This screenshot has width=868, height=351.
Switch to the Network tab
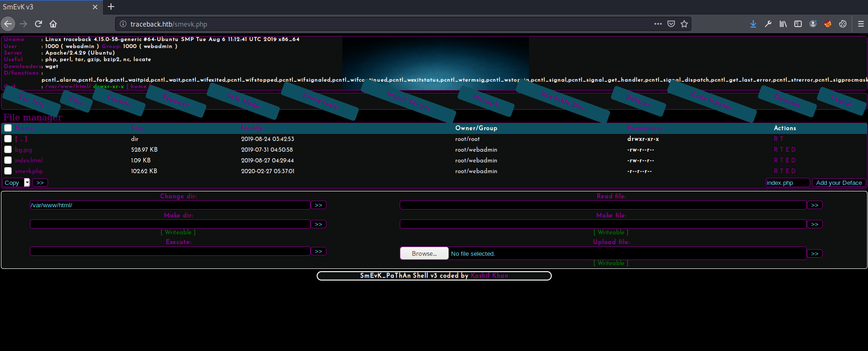pyautogui.click(x=486, y=101)
